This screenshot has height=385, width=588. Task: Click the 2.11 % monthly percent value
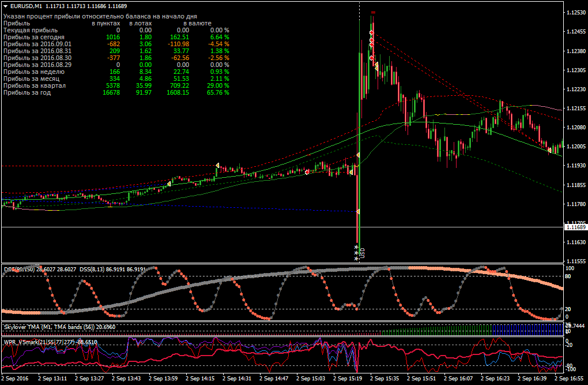pyautogui.click(x=220, y=79)
